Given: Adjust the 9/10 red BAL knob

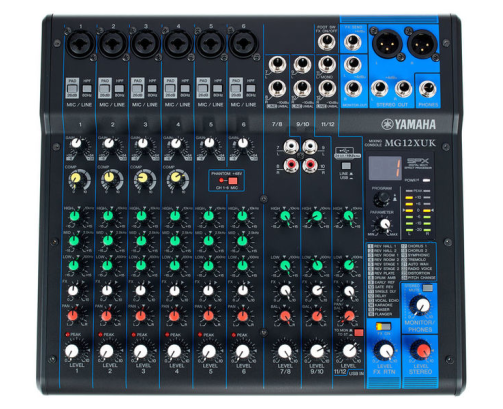Looking at the screenshot, I should point(317,316).
